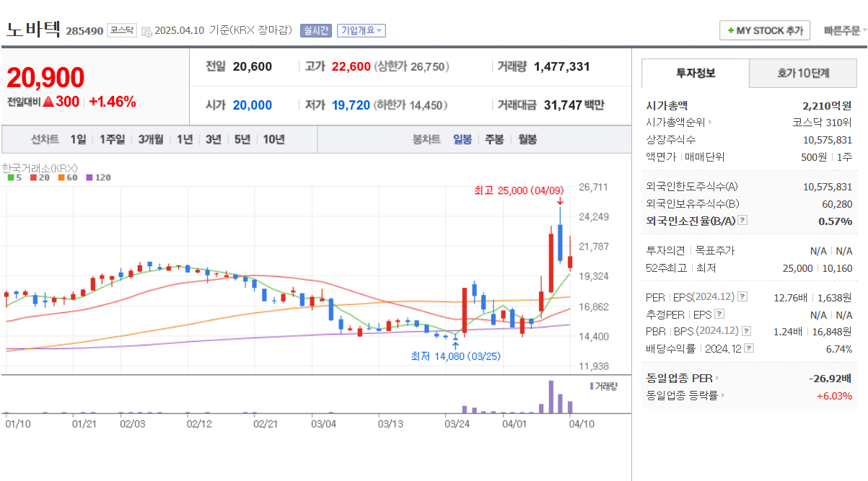The image size is (868, 481).
Task: Click the help icon next to 배당수익률 2024.12
Action: [750, 348]
